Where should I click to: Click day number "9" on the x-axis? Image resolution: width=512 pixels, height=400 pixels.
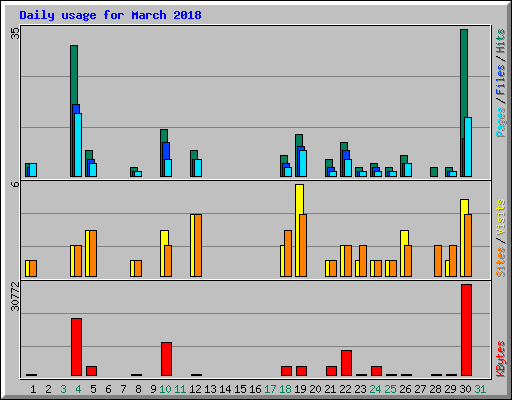[153, 389]
